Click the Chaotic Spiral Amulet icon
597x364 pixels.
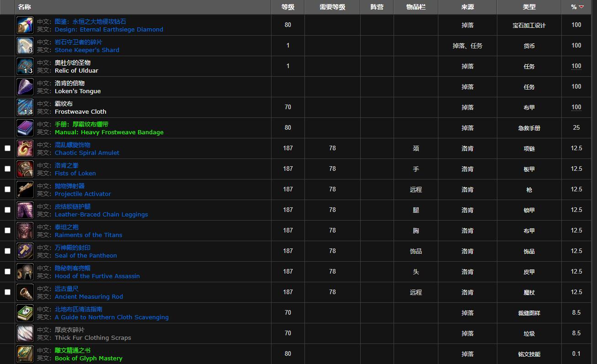click(x=25, y=148)
